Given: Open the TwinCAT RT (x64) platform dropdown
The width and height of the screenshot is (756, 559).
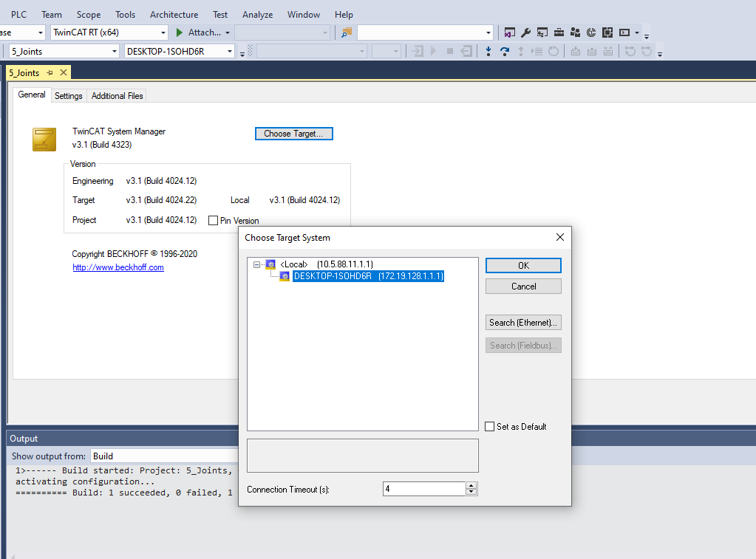Looking at the screenshot, I should tap(163, 32).
